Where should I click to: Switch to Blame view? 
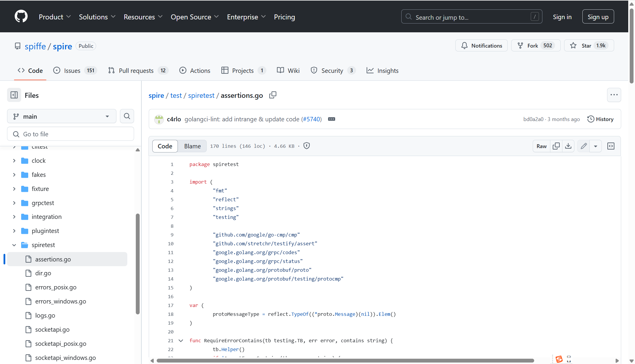[192, 146]
